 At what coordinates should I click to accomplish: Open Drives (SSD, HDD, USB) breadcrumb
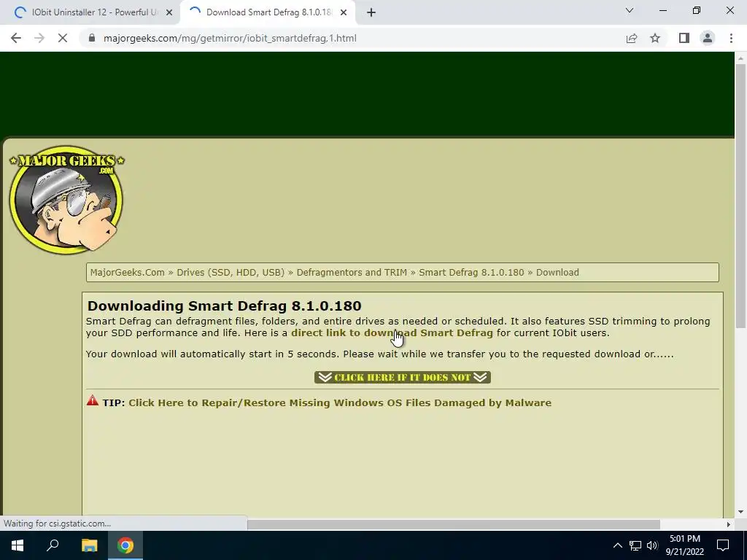231,273
